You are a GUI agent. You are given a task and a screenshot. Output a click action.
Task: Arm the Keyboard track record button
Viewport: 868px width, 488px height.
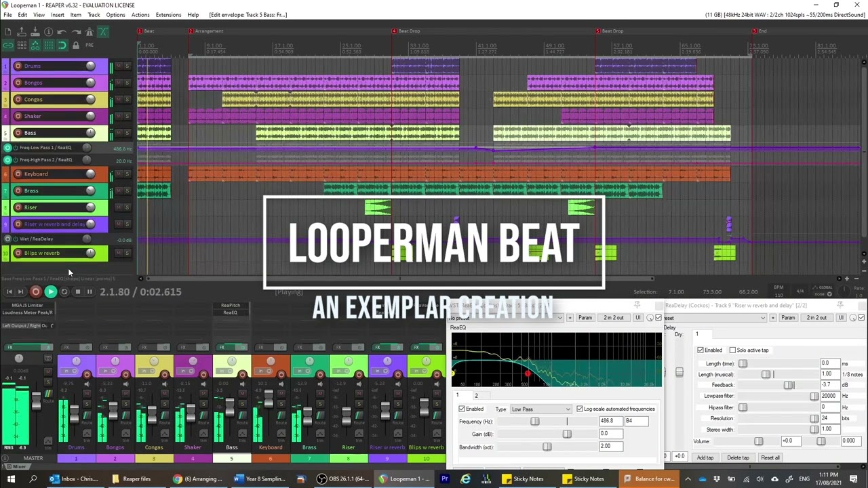(18, 174)
